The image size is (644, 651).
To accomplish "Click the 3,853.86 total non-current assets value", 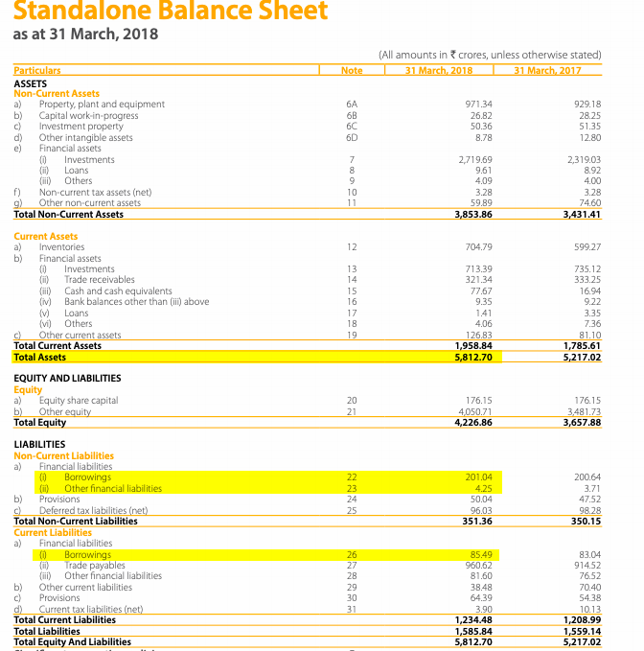I will 473,214.
